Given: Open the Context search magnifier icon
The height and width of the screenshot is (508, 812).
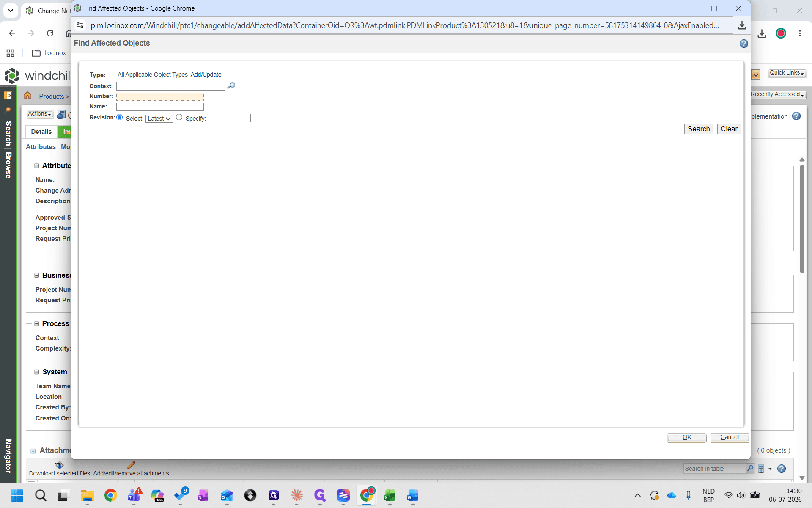Looking at the screenshot, I should (x=231, y=86).
